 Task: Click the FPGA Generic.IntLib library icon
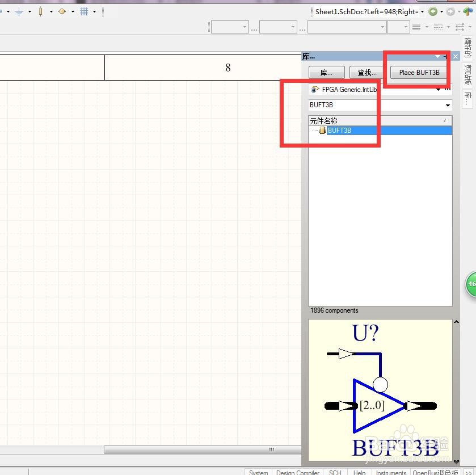point(315,89)
